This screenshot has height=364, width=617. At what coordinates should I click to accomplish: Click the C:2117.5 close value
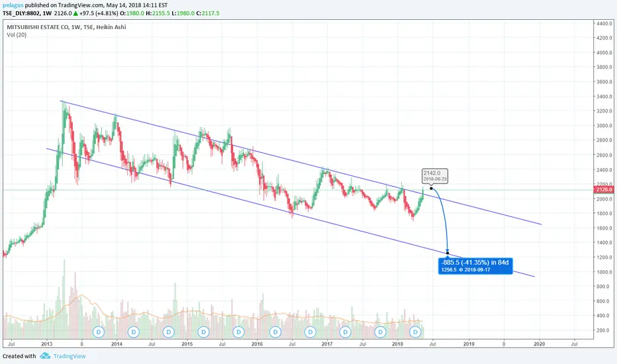208,13
